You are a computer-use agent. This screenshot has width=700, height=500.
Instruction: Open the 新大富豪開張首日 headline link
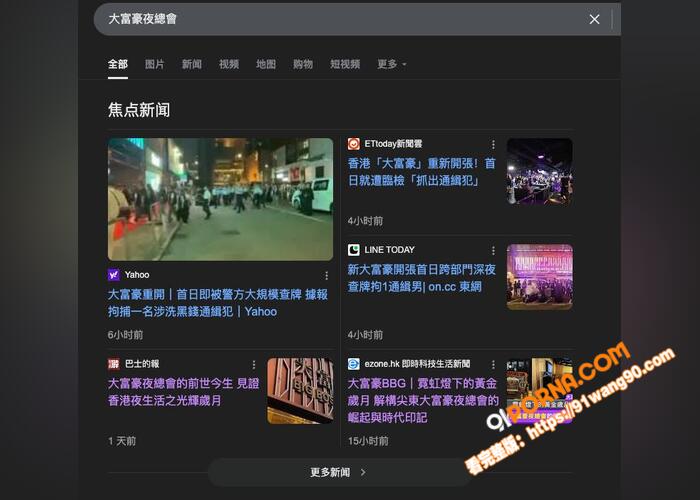421,278
